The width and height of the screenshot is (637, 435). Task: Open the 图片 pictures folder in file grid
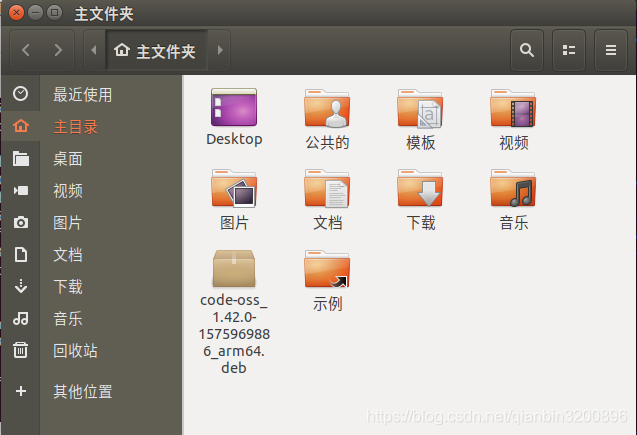point(234,188)
